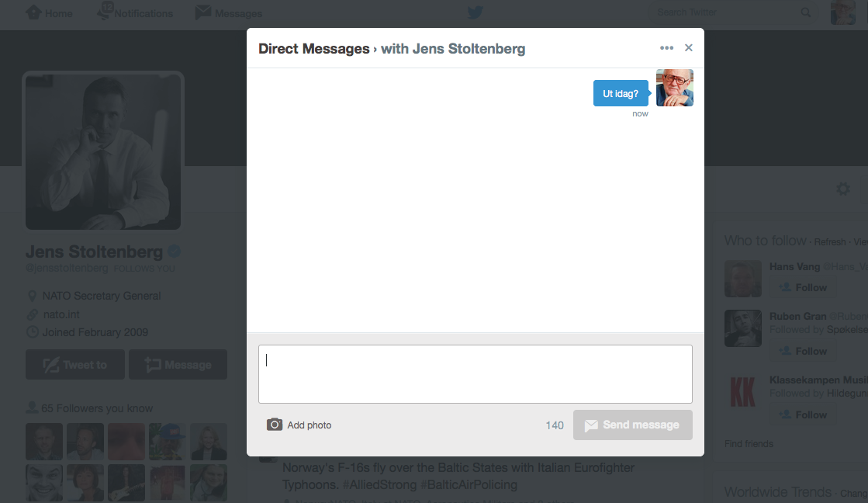Click sender avatar beside 'Ut idag?' message
The image size is (868, 503).
(x=675, y=88)
